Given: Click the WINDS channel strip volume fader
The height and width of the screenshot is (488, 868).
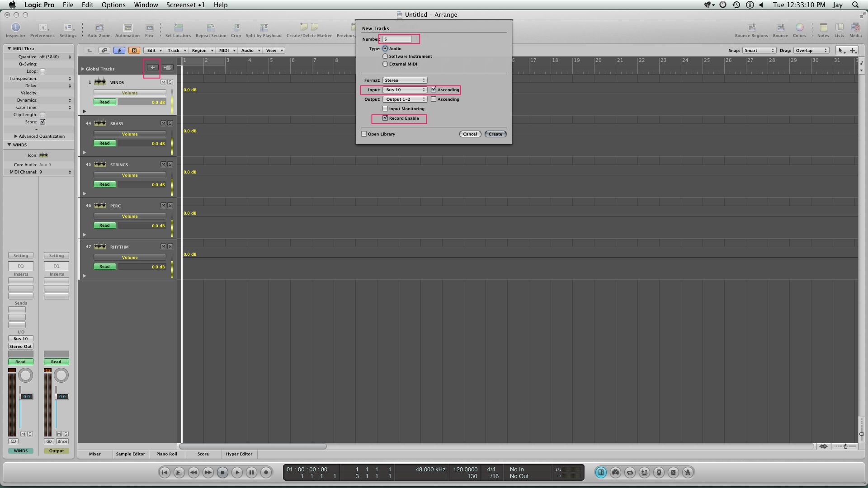Looking at the screenshot, I should [27, 396].
